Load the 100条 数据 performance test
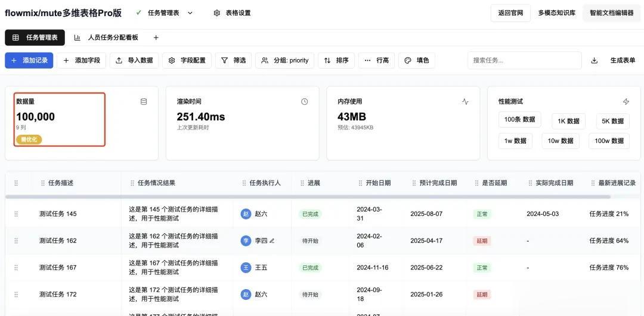 [x=519, y=120]
